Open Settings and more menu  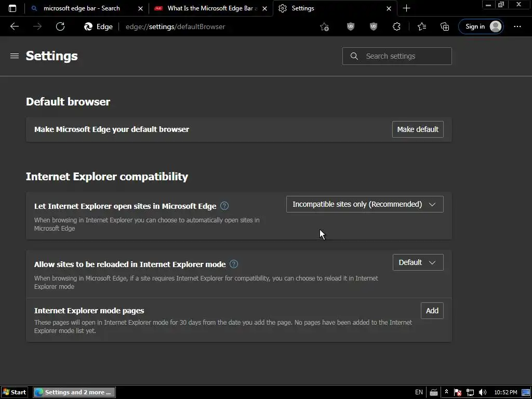pyautogui.click(x=517, y=26)
